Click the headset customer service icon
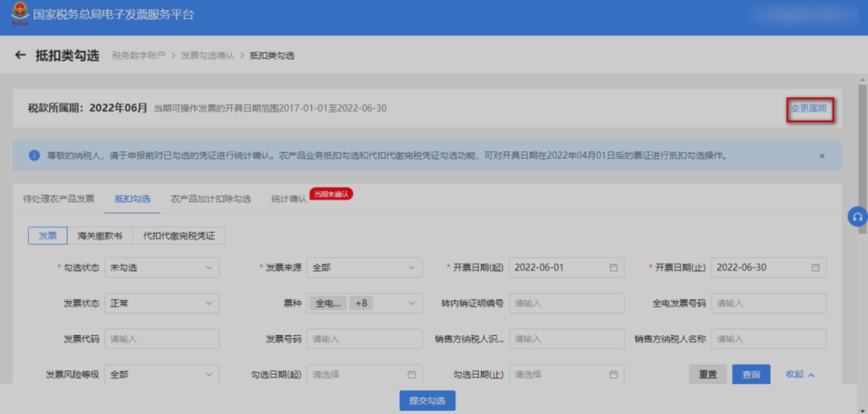868x414 pixels. click(857, 217)
